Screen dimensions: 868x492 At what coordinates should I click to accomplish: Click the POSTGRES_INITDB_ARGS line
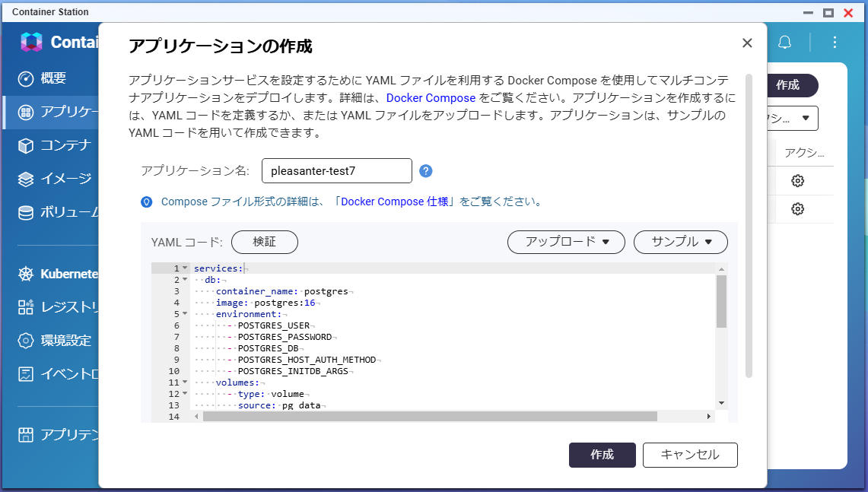(293, 371)
